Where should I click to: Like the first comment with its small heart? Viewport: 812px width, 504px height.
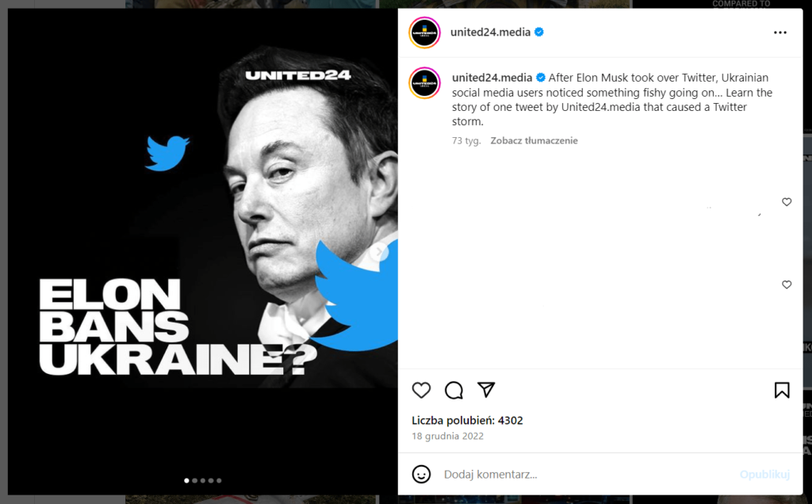tap(787, 202)
